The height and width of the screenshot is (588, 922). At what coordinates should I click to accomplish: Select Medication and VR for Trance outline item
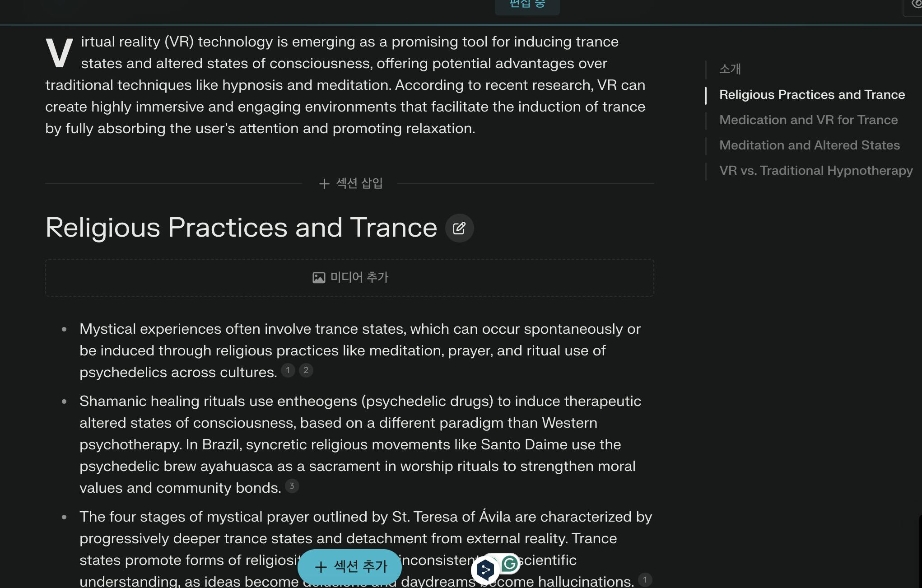click(x=808, y=120)
